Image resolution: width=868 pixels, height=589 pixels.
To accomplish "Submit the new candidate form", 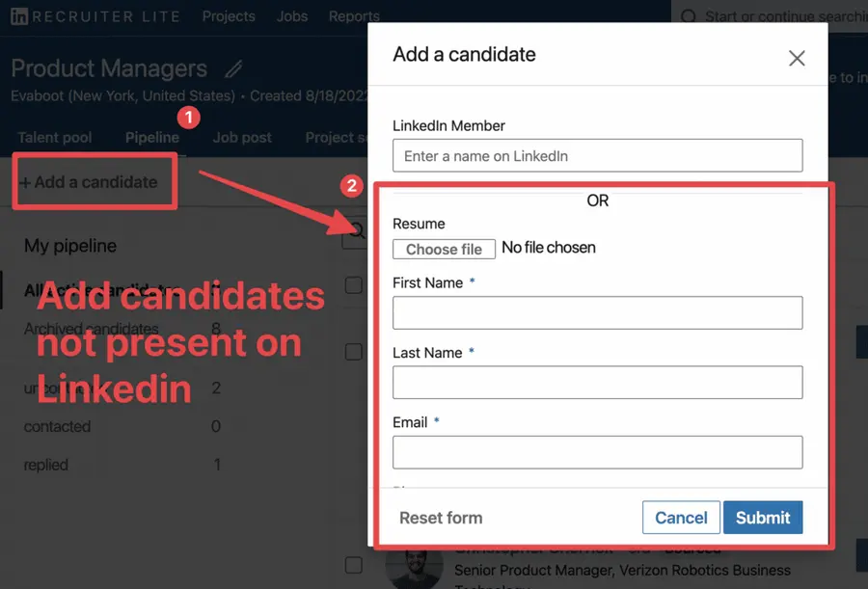I will point(763,518).
